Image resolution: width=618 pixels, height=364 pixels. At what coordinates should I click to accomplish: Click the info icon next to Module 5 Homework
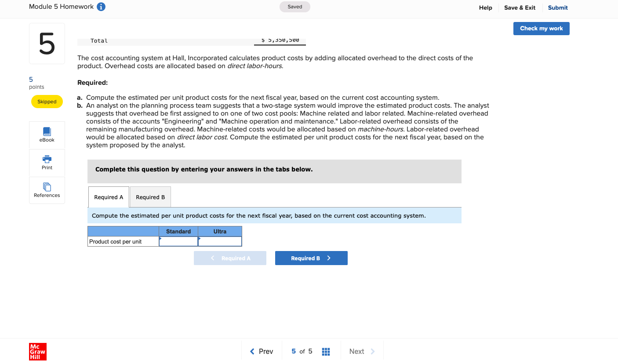(101, 7)
